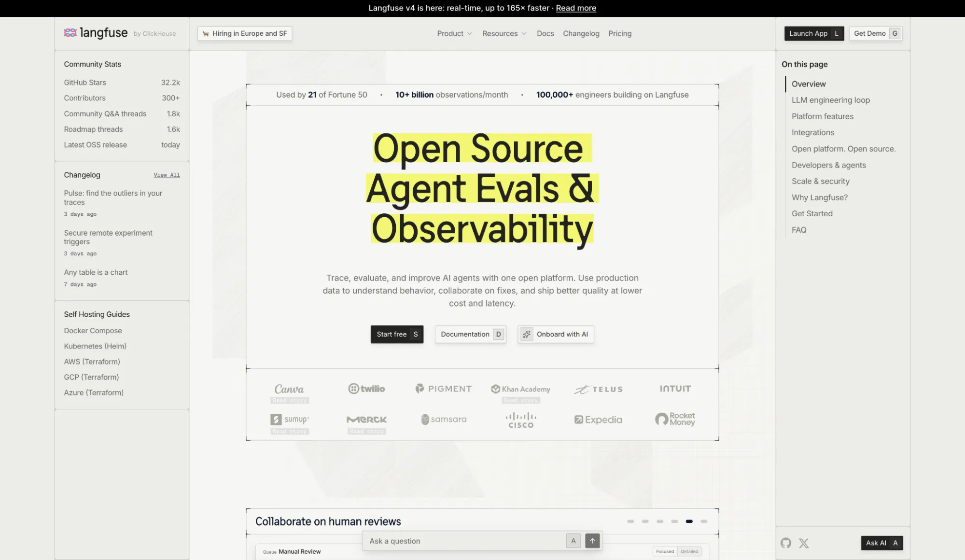Show the sixth carousel slide dot
Image resolution: width=965 pixels, height=560 pixels.
[x=704, y=521]
